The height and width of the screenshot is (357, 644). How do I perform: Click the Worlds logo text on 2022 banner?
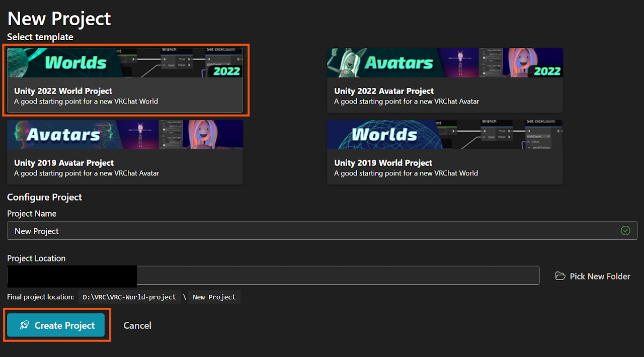click(x=75, y=63)
